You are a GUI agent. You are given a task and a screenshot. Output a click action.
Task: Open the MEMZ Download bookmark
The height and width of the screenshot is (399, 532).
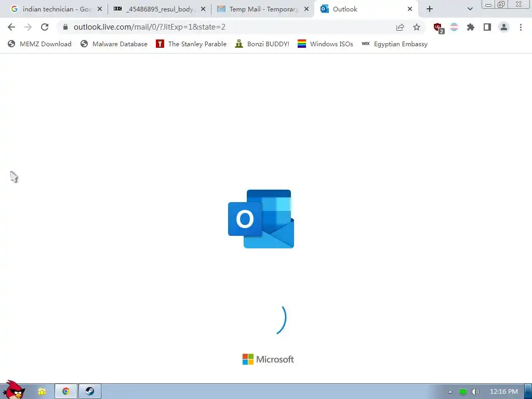pos(39,44)
